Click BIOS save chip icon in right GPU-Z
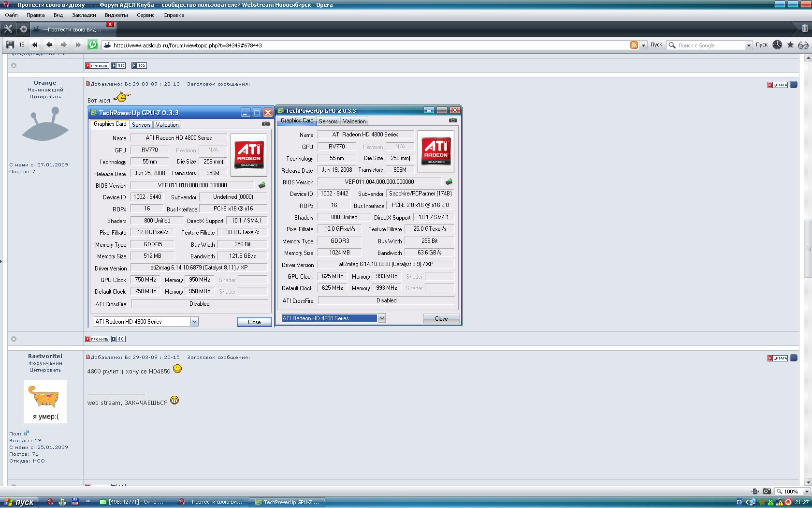The image size is (812, 508). [449, 182]
